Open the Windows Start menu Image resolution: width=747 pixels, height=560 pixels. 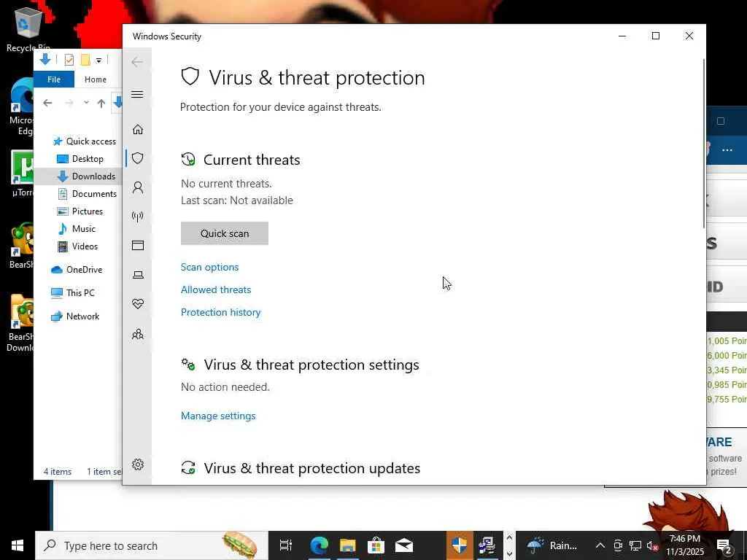point(18,545)
